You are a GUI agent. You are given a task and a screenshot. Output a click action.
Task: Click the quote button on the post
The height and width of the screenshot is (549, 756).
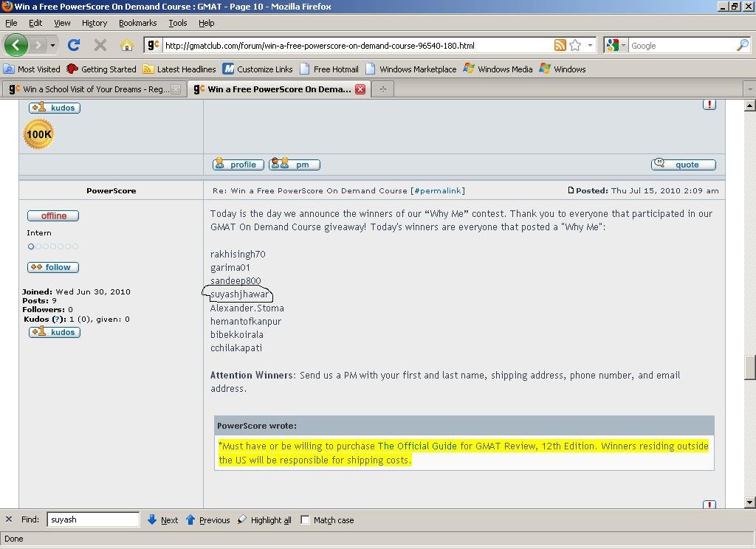pos(684,165)
